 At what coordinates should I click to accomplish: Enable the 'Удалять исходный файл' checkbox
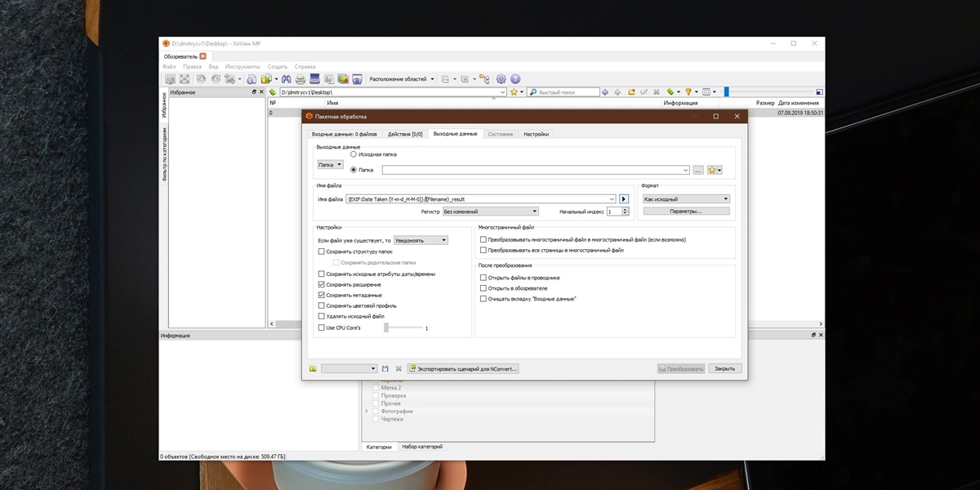(x=321, y=316)
